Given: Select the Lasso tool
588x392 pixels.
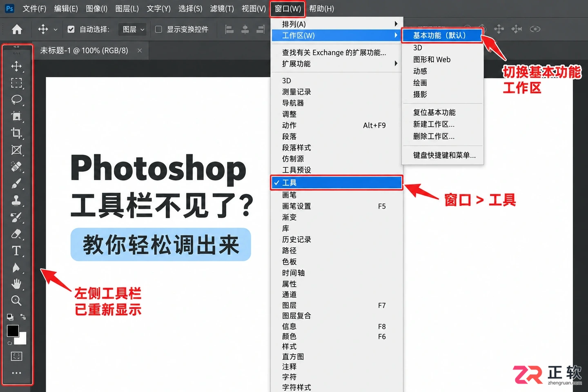Looking at the screenshot, I should (x=16, y=100).
